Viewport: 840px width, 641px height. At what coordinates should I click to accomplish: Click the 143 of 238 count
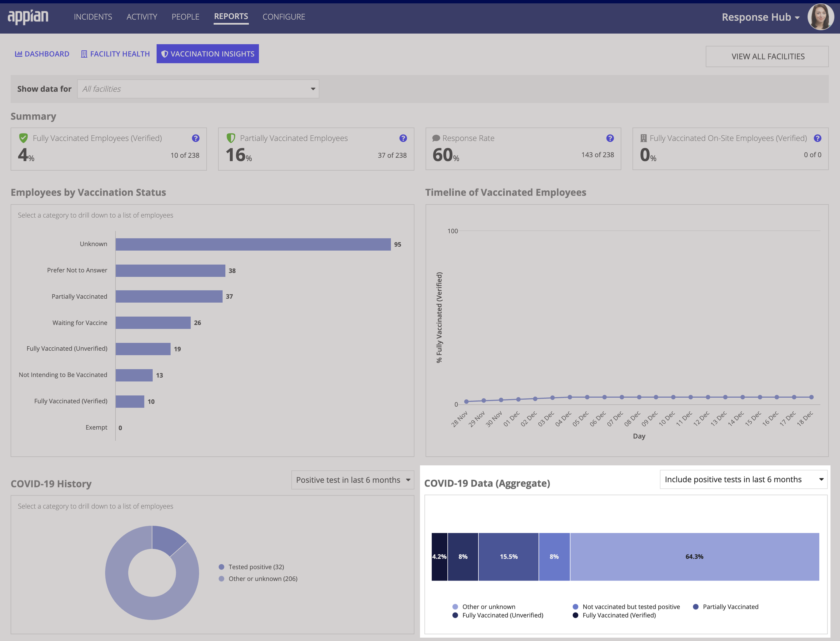[x=598, y=155]
